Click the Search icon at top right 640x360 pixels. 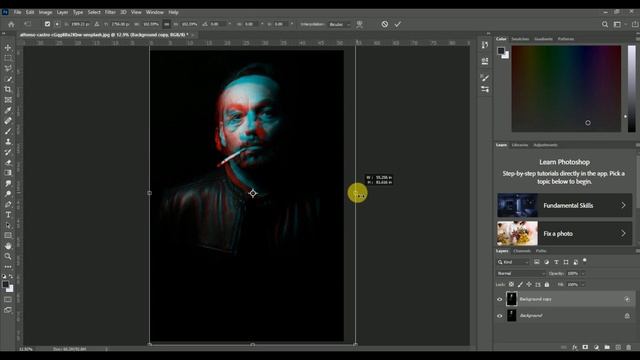(x=605, y=24)
